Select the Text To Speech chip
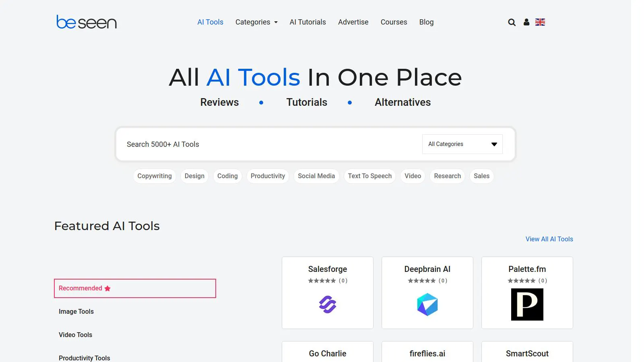 pos(370,176)
